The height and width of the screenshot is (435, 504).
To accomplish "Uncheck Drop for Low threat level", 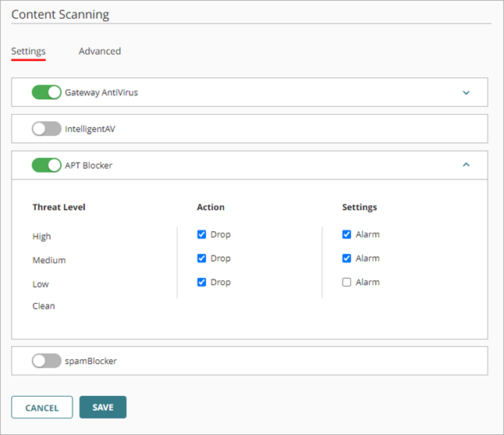I will coord(202,282).
